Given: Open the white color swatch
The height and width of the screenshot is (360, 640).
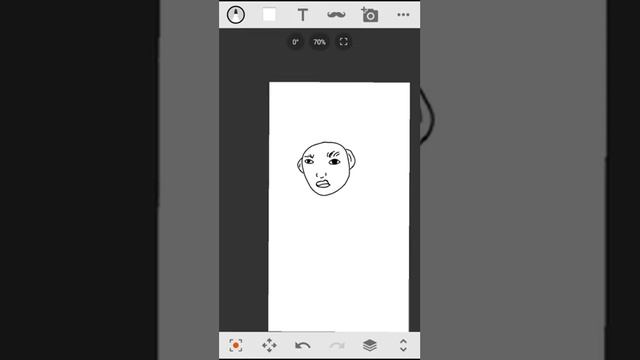Looking at the screenshot, I should pos(269,15).
